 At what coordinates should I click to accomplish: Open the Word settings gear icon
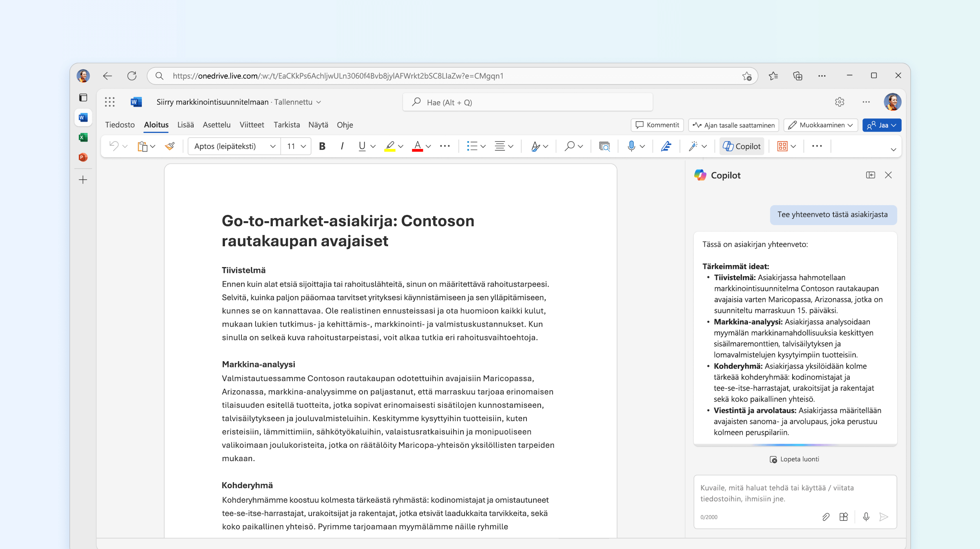840,102
